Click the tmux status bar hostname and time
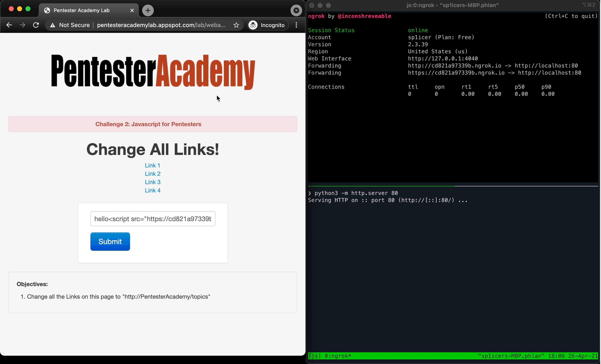 (538, 356)
